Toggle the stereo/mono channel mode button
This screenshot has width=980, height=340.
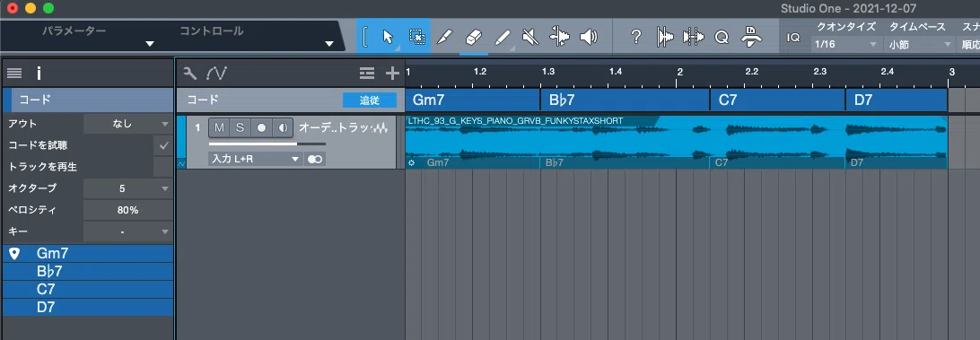point(314,160)
